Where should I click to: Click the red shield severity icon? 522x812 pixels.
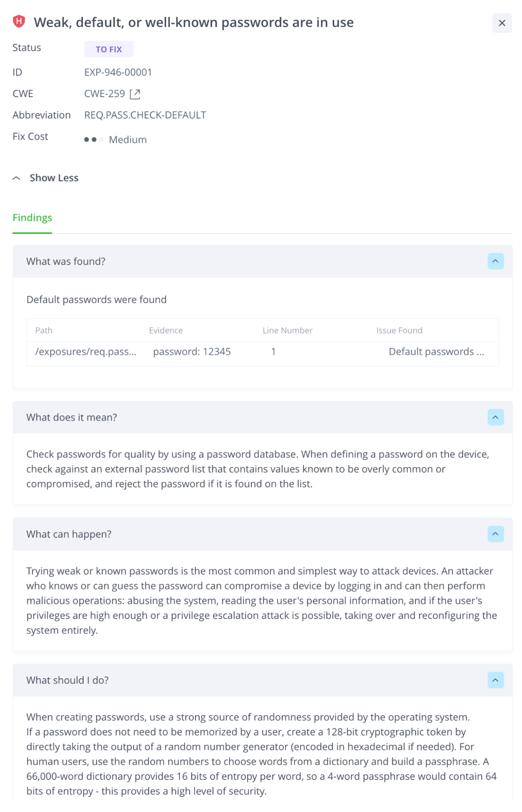click(x=19, y=22)
